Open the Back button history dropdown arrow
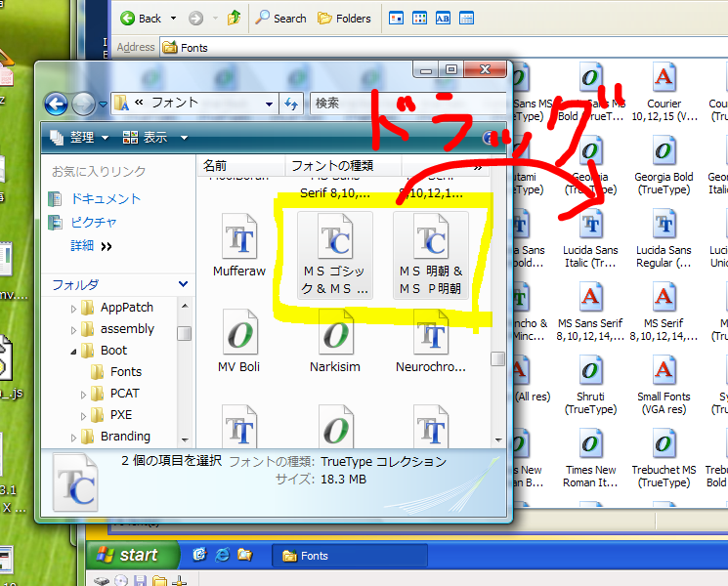728x586 pixels. tap(173, 19)
